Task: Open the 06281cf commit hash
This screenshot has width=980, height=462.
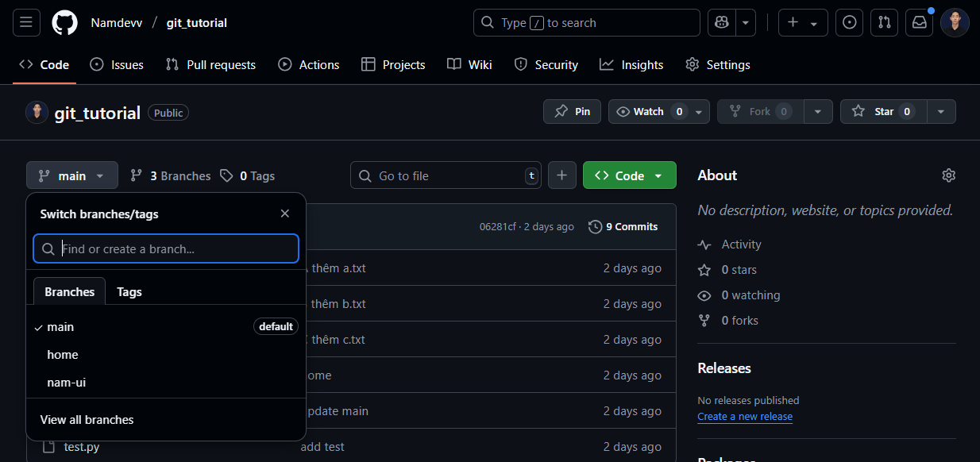Action: pyautogui.click(x=499, y=226)
